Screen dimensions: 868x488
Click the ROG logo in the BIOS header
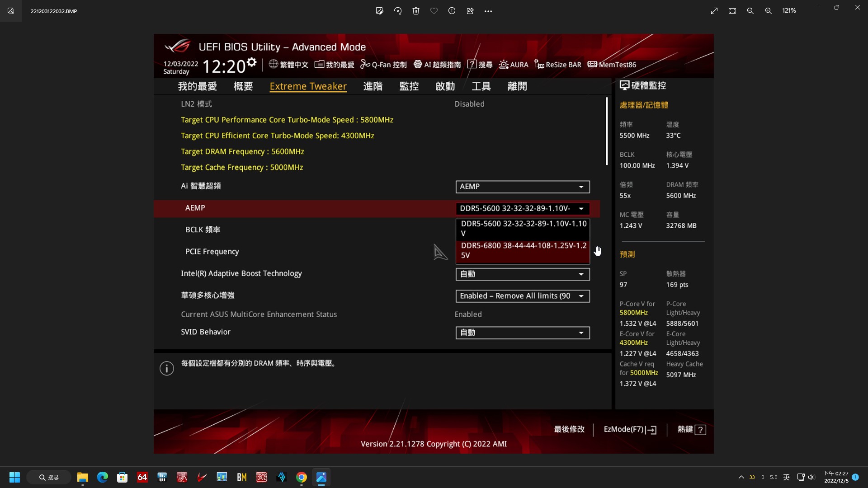pos(177,46)
